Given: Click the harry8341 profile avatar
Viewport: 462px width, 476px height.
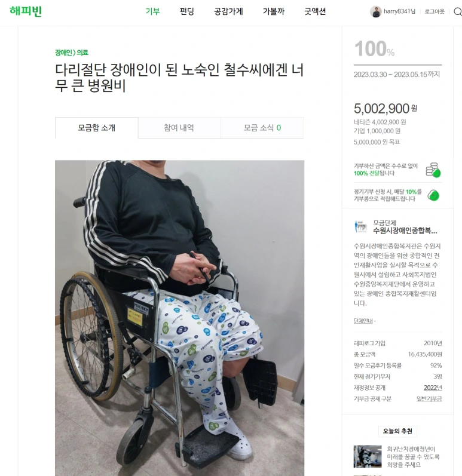Looking at the screenshot, I should click(375, 12).
